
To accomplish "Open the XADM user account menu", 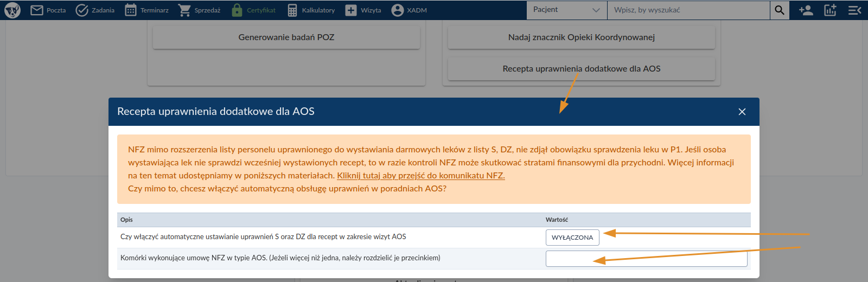I will [x=398, y=10].
